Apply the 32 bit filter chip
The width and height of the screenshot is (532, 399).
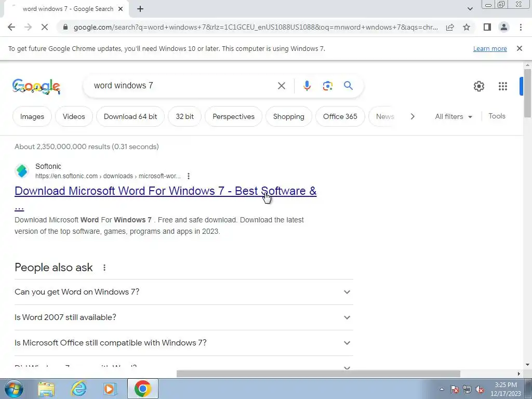click(184, 116)
